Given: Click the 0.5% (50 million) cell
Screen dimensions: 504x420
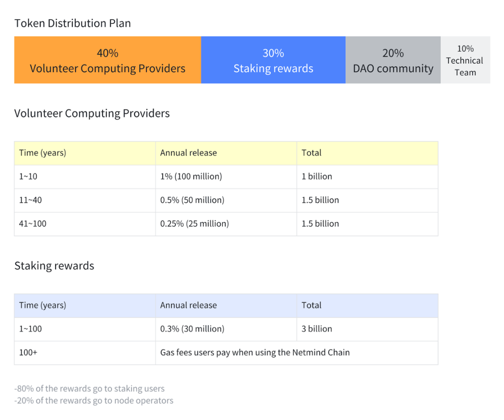Looking at the screenshot, I should pyautogui.click(x=226, y=201).
